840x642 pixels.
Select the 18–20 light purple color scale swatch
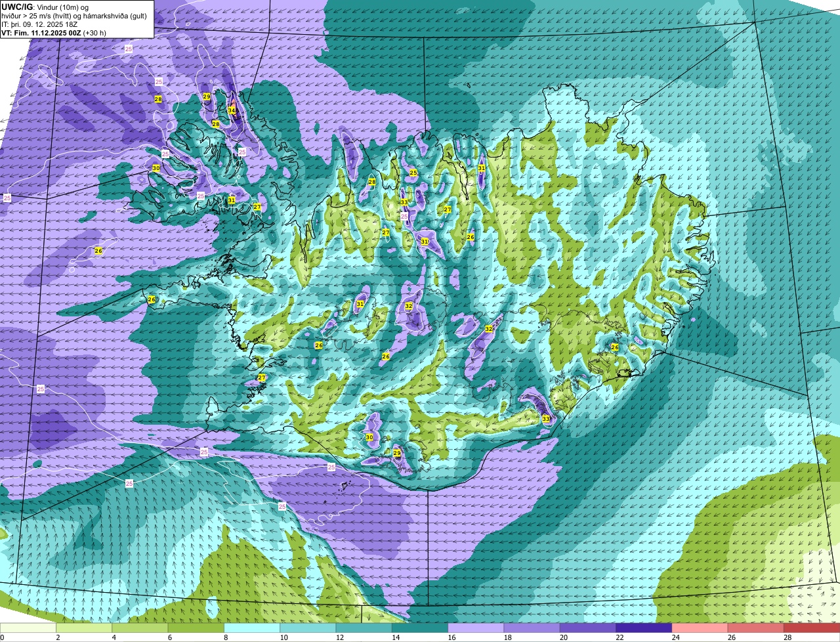coord(532,628)
